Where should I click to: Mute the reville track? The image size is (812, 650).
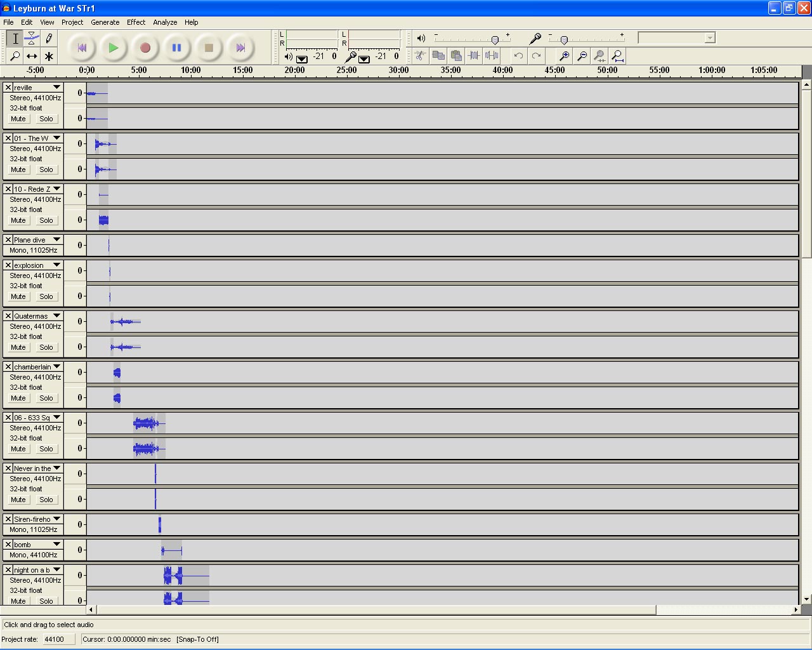[18, 119]
